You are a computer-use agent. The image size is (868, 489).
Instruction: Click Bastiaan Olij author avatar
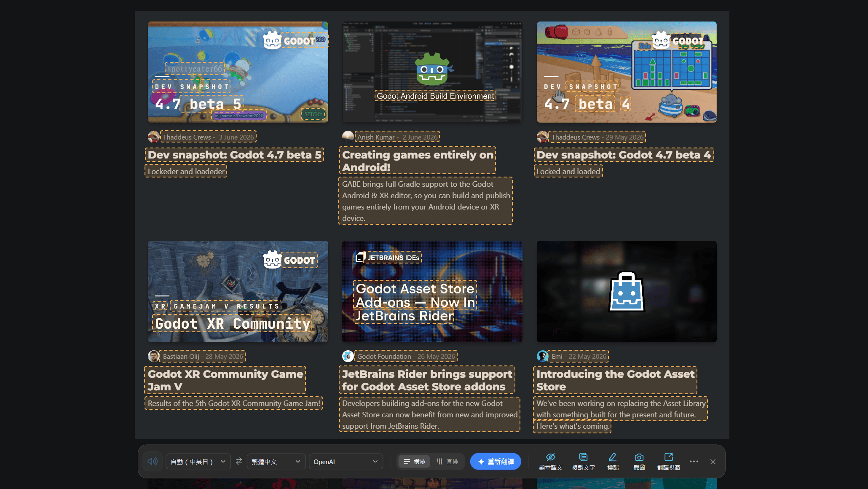coord(154,356)
